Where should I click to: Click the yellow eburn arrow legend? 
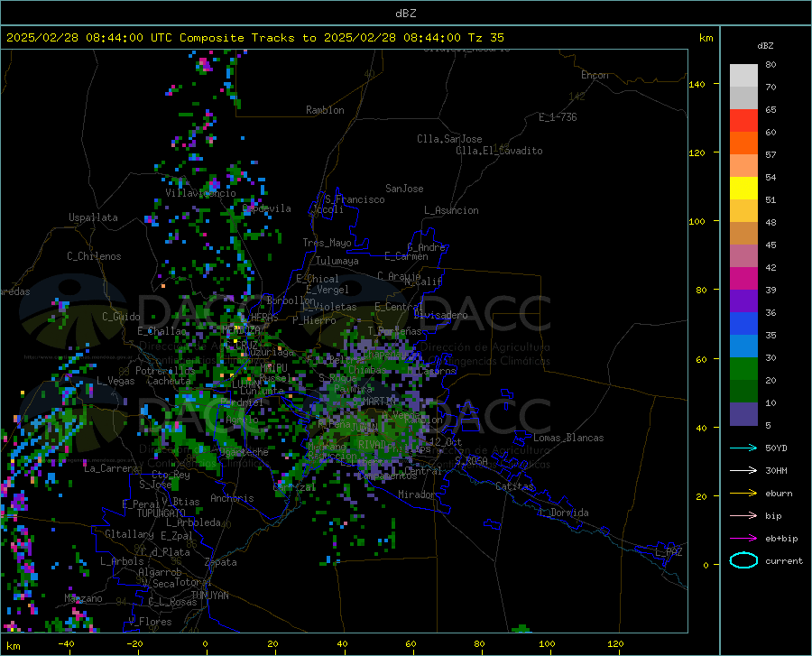coord(743,494)
